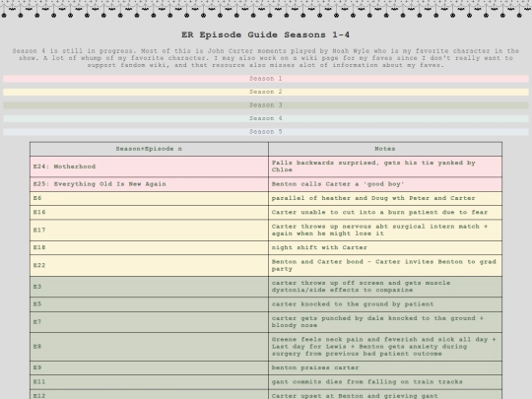Viewport: 532px width, 399px height.
Task: Select the E8 episode cell
Action: click(149, 347)
